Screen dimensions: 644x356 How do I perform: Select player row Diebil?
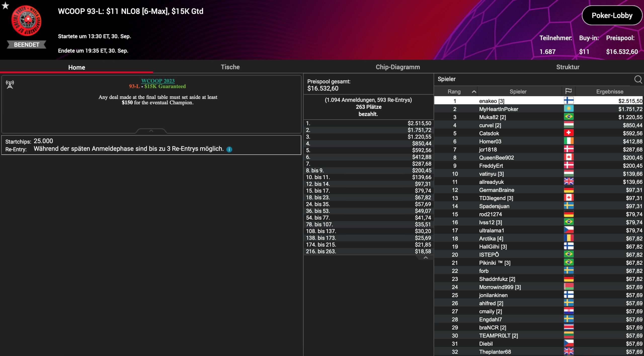pyautogui.click(x=538, y=343)
